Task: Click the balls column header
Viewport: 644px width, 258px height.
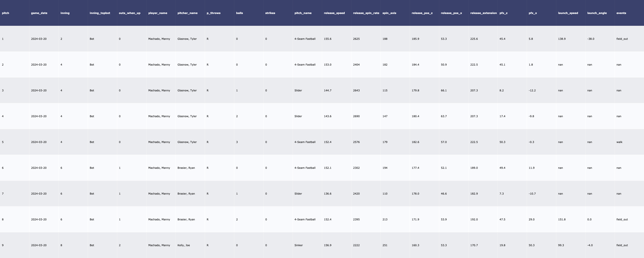Action: 239,13
